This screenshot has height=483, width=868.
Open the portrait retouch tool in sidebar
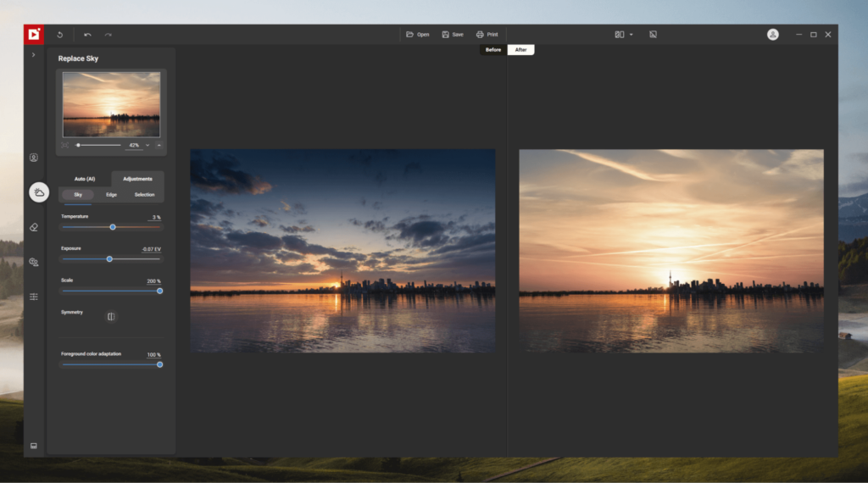pyautogui.click(x=34, y=158)
